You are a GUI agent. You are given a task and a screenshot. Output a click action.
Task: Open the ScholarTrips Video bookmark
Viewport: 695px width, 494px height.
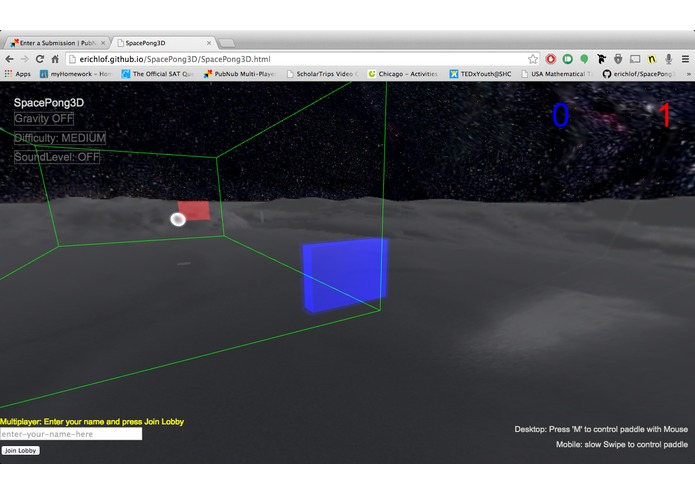tap(322, 74)
